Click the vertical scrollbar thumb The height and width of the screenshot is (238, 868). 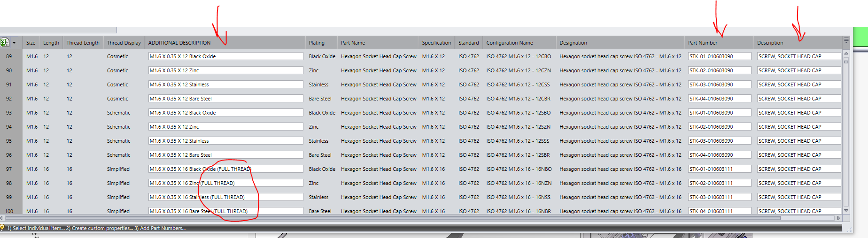(846, 61)
